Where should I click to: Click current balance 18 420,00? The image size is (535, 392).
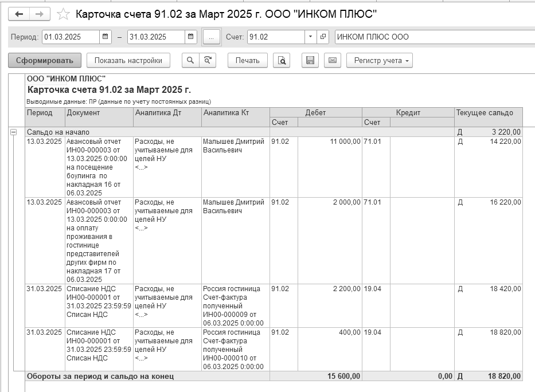(x=505, y=289)
